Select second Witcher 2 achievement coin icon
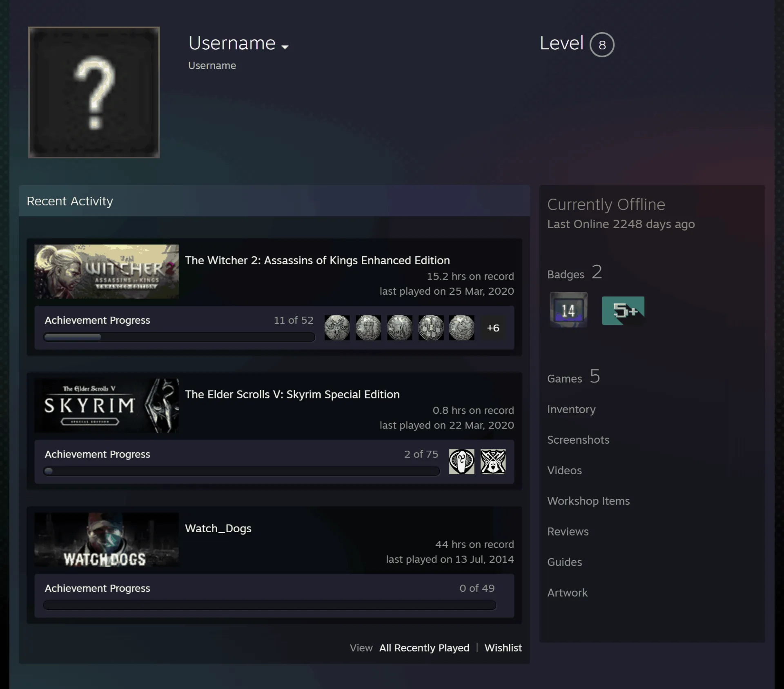Image resolution: width=784 pixels, height=689 pixels. pyautogui.click(x=368, y=328)
